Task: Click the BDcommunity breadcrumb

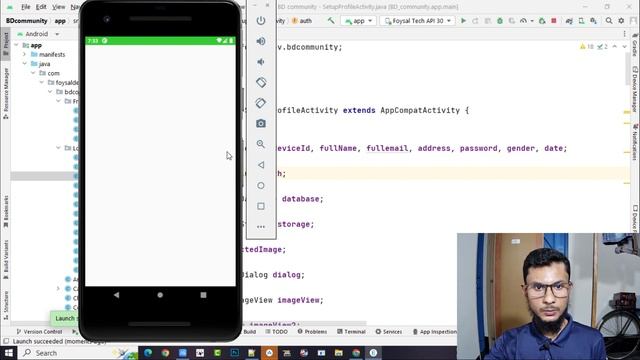Action: [x=27, y=20]
